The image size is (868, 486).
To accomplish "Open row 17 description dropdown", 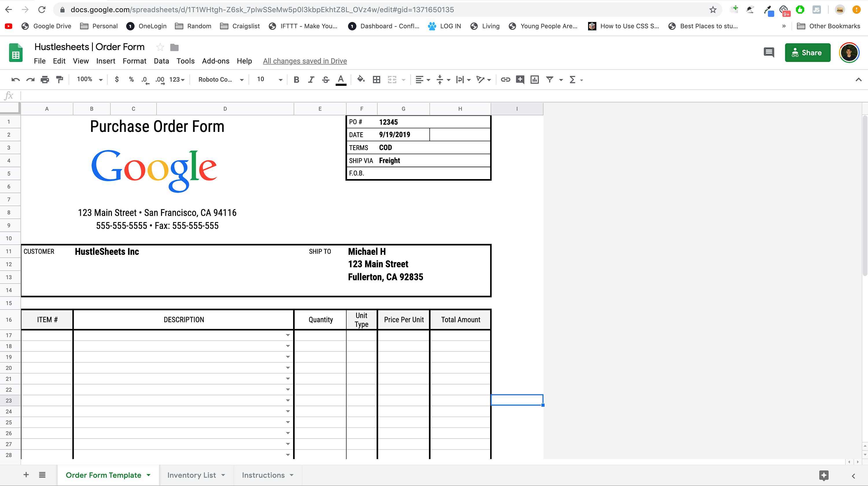I will click(288, 335).
